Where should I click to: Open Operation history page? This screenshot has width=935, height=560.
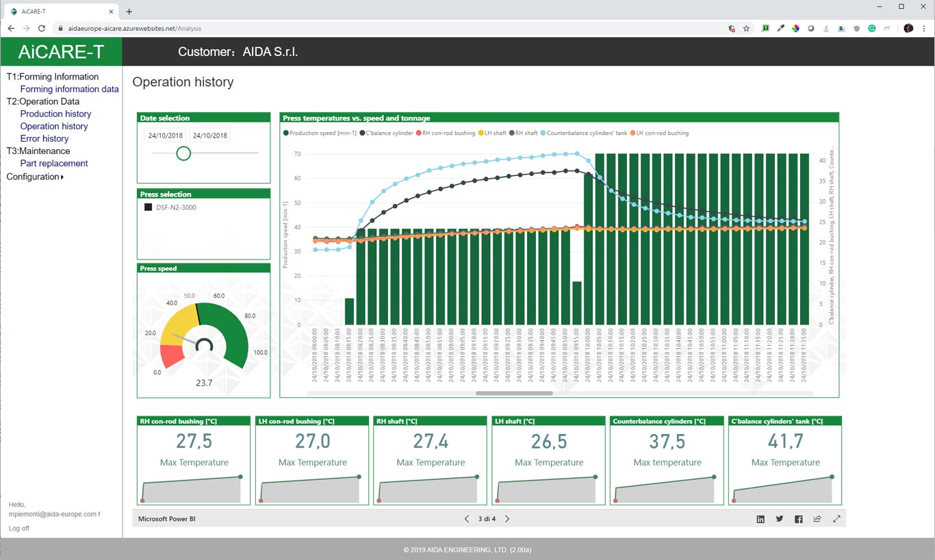(54, 126)
